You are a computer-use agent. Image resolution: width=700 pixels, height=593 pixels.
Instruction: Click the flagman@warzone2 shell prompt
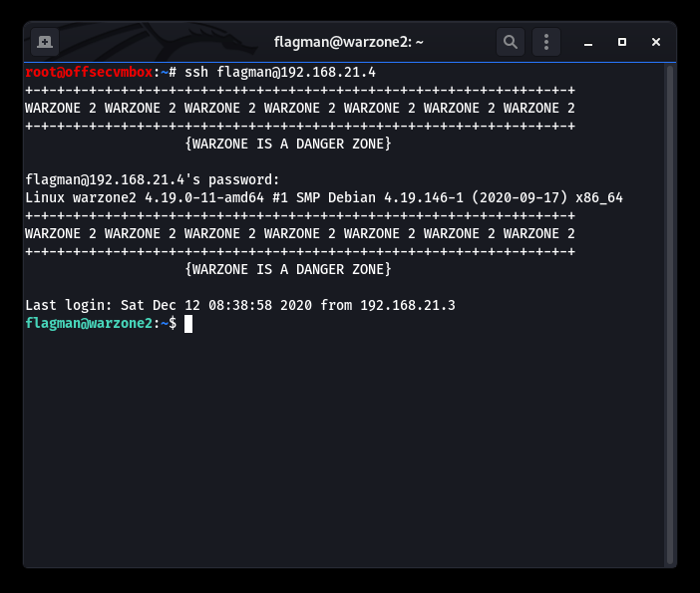101,323
